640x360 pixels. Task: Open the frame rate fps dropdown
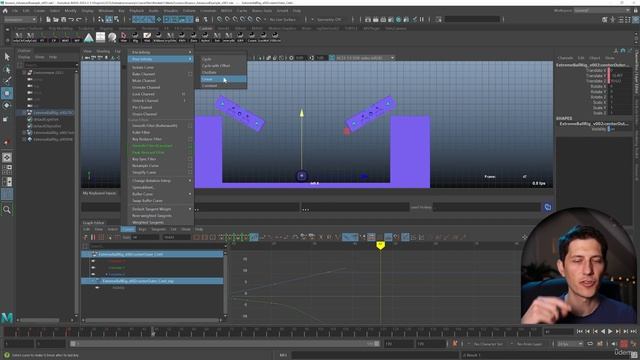click(x=570, y=344)
